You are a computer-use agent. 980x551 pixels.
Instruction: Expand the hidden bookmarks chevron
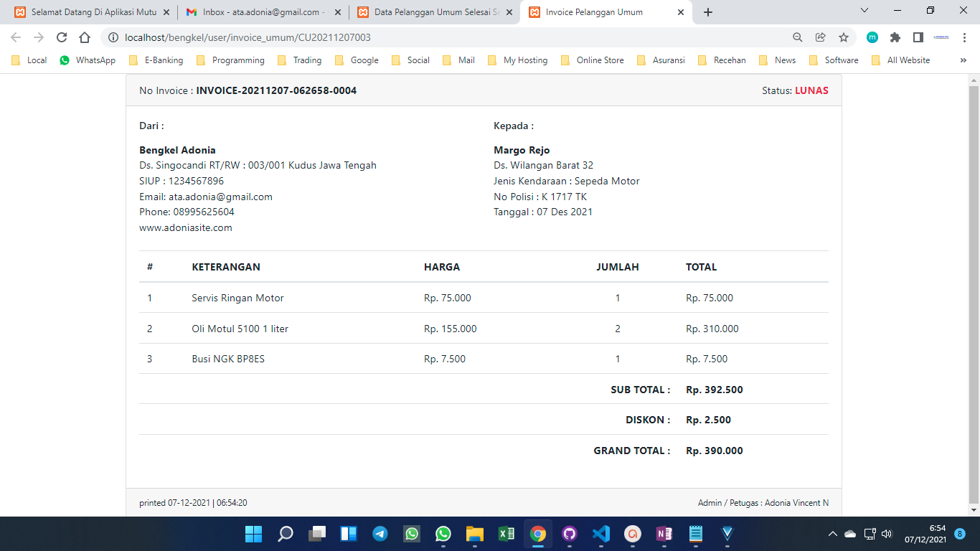(963, 60)
